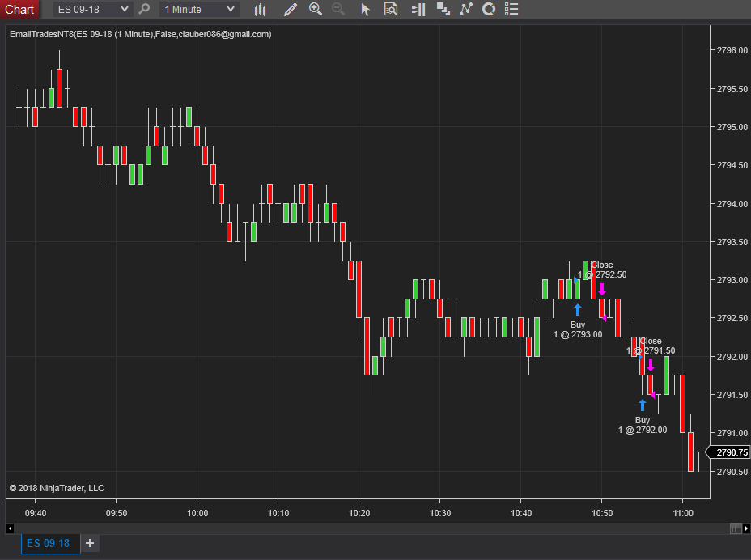Click the scrollbar left arrow
751x560 pixels.
tap(10, 528)
